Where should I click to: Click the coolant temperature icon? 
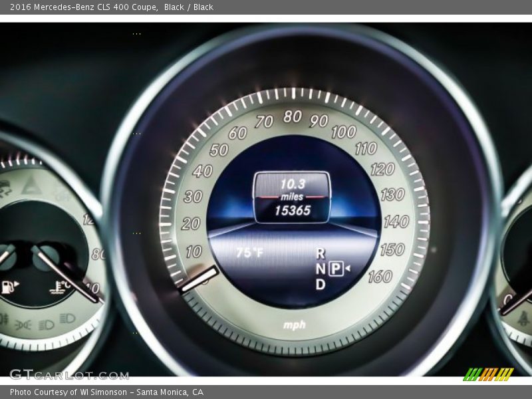pyautogui.click(x=59, y=287)
